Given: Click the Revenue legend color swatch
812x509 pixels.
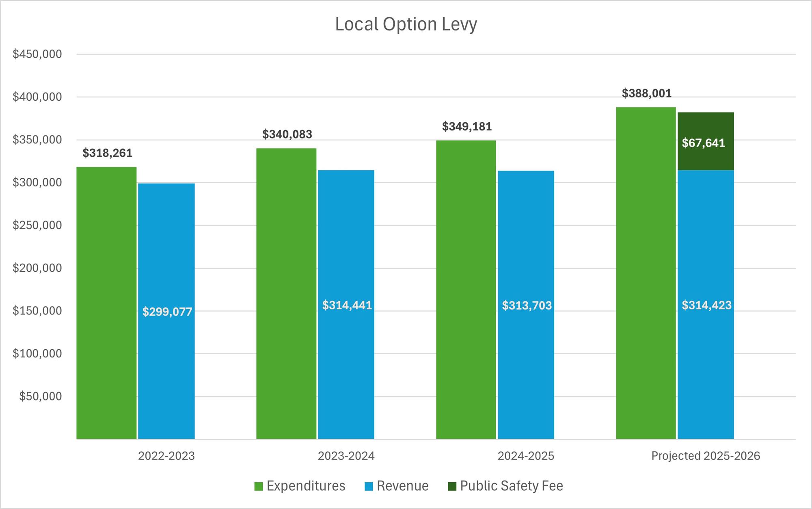Looking at the screenshot, I should (369, 486).
